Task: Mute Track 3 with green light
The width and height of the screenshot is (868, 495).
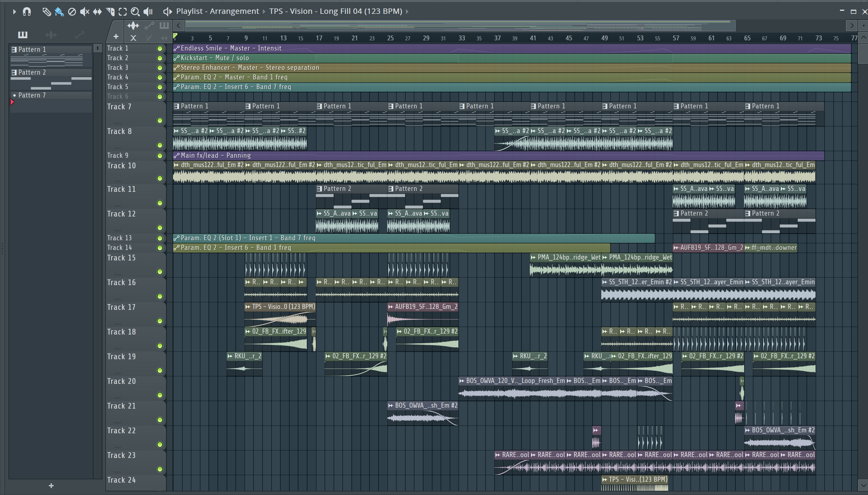Action: 159,68
